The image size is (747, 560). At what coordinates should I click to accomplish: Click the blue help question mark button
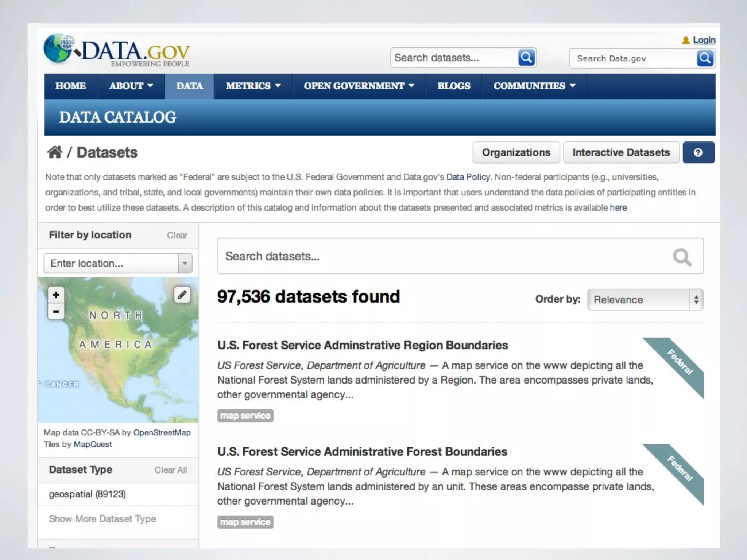(x=698, y=152)
